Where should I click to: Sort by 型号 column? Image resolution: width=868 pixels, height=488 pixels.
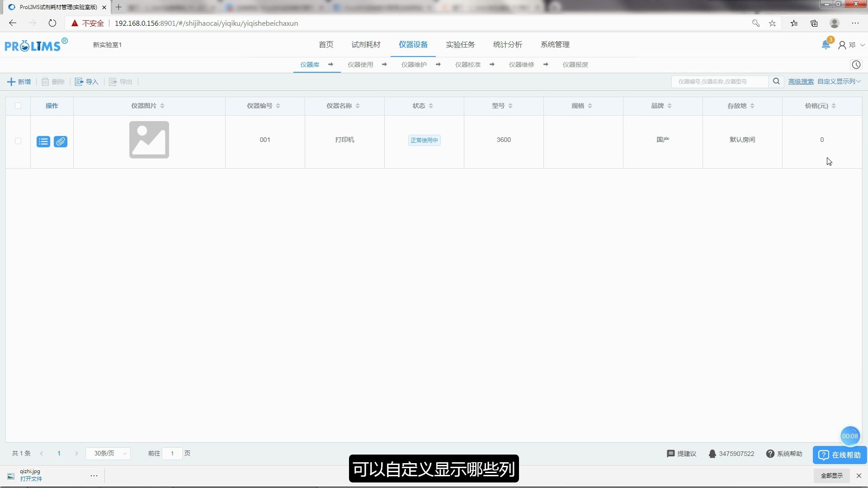coord(510,106)
